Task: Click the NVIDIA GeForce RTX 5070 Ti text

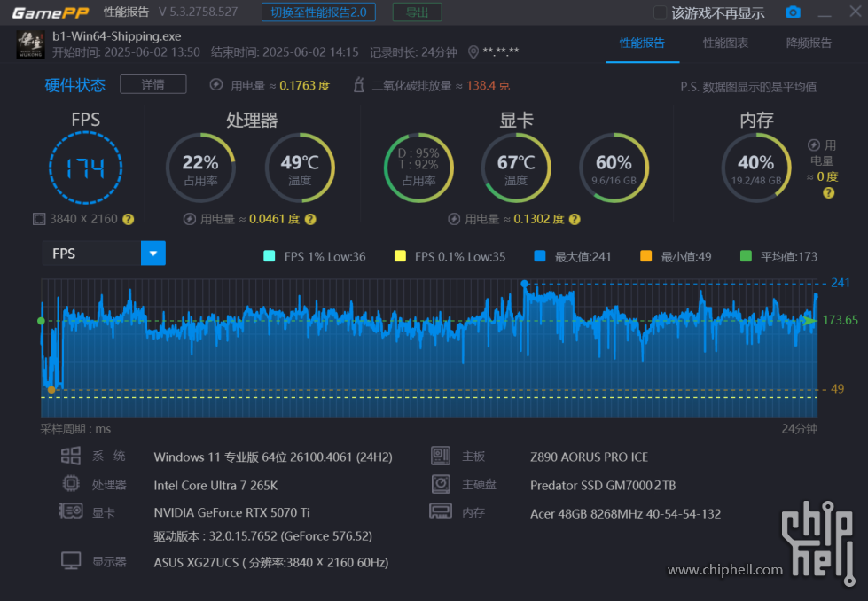Action: click(232, 512)
